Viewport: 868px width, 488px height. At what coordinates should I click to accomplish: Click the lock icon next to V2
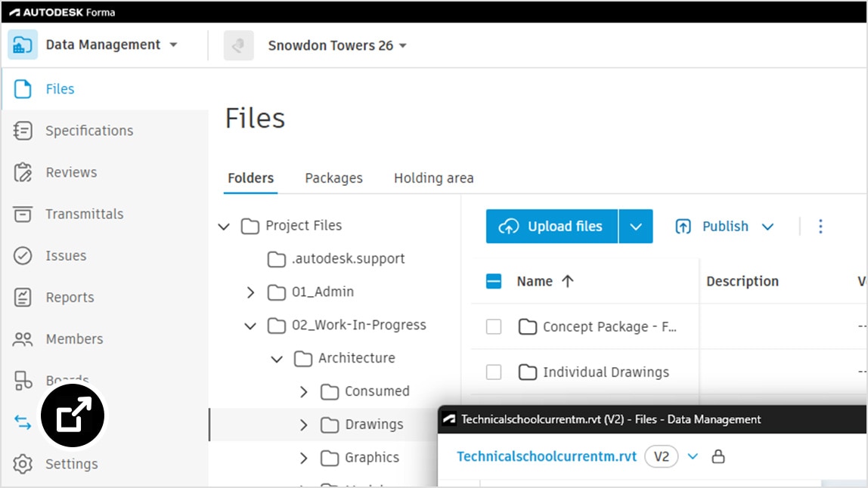(x=718, y=456)
